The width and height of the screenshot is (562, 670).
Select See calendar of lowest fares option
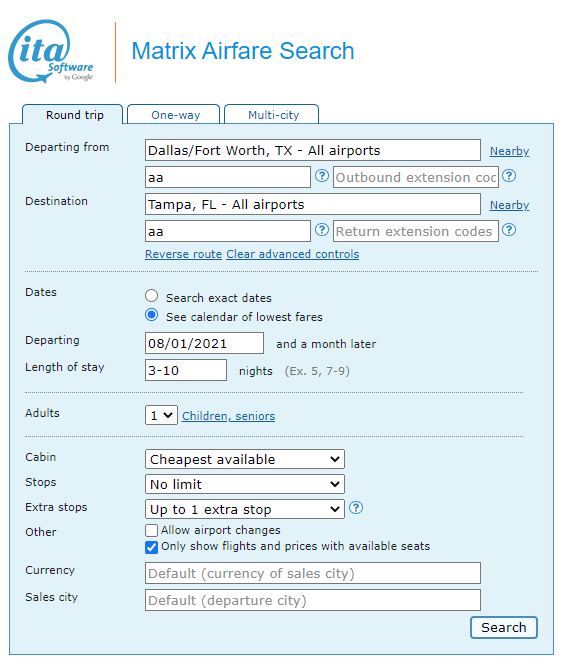coord(151,315)
